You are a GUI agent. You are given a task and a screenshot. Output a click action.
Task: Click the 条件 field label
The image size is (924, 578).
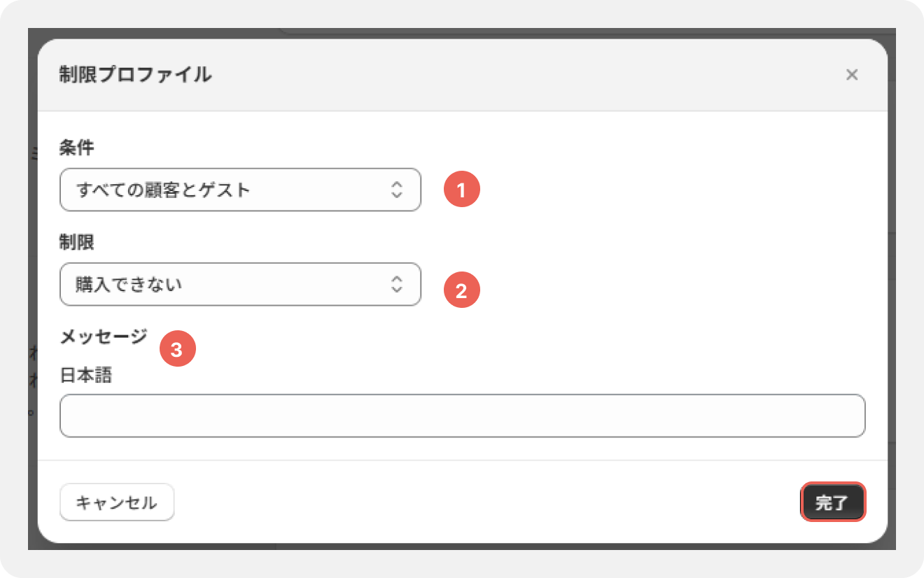point(77,147)
